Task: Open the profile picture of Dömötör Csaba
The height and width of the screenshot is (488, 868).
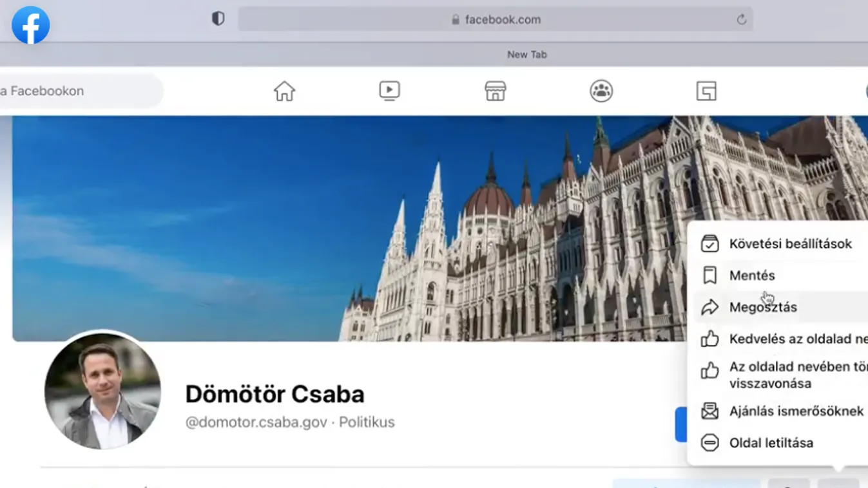Action: click(103, 391)
